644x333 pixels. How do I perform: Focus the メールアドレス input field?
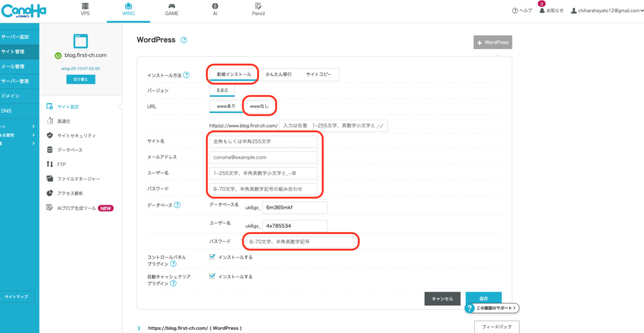(264, 158)
